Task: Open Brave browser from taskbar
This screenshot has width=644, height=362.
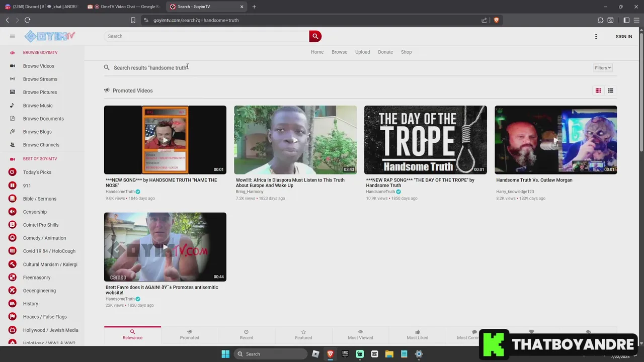Action: click(330, 354)
